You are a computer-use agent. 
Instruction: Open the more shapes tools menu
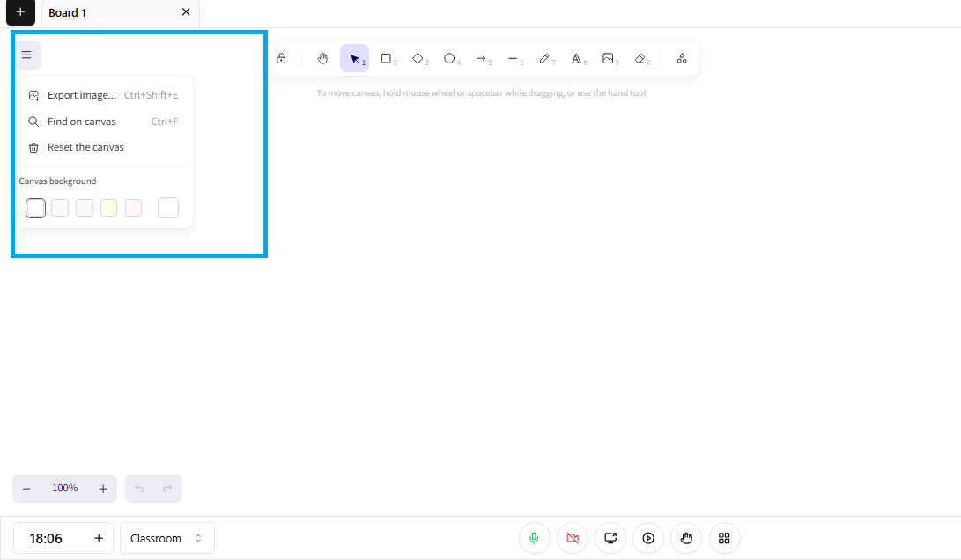point(682,59)
